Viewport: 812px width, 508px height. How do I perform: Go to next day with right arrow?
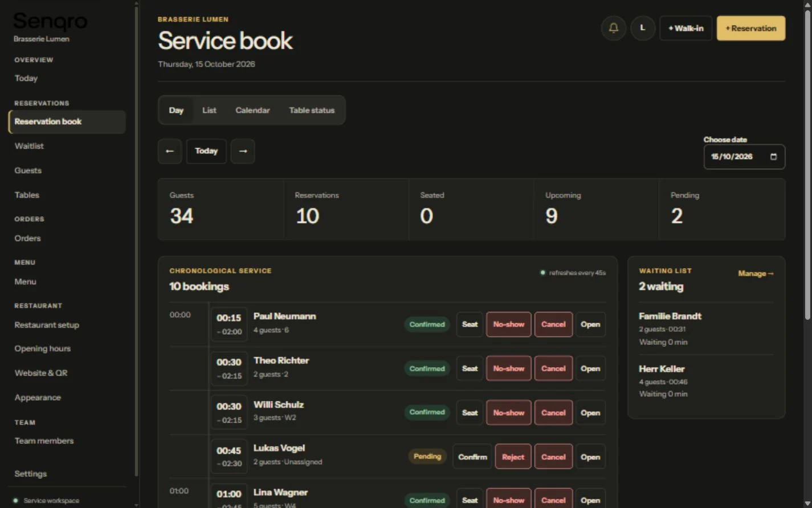tap(243, 151)
